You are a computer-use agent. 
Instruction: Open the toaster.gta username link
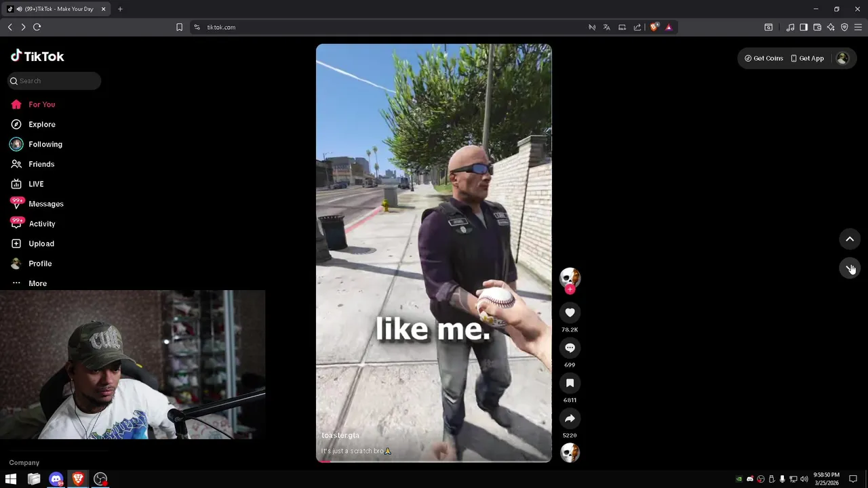point(340,435)
